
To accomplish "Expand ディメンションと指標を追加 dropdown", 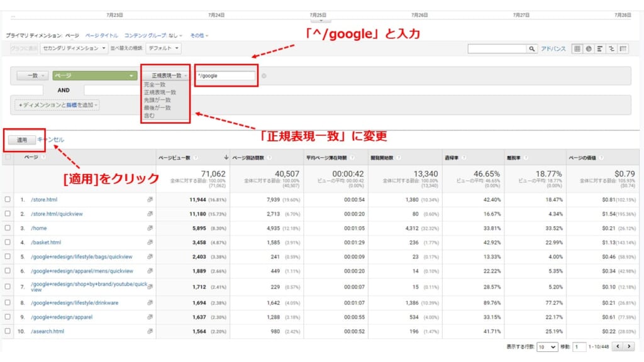I will pyautogui.click(x=57, y=105).
